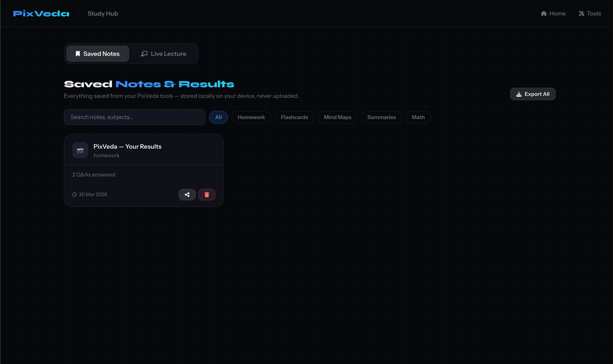This screenshot has width=613, height=364.
Task: Click the '20 Mar 2026' date
Action: point(93,195)
